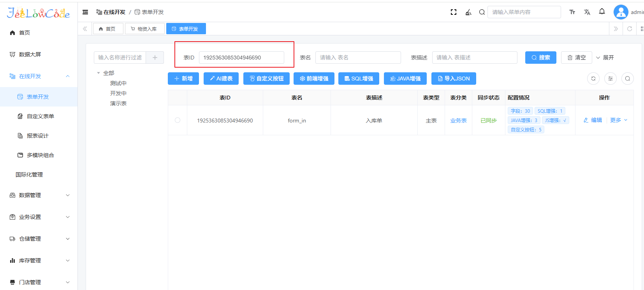Click the 导入JSON button
This screenshot has height=290, width=644.
pos(454,79)
